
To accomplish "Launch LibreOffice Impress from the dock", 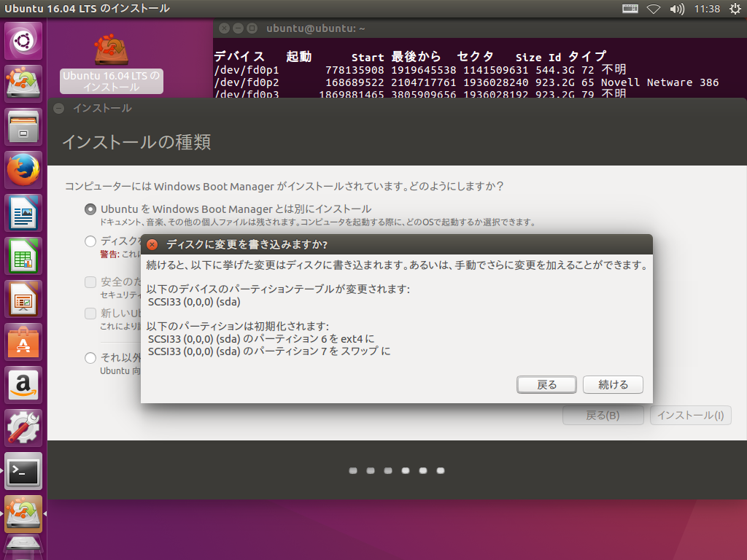I will 23,299.
